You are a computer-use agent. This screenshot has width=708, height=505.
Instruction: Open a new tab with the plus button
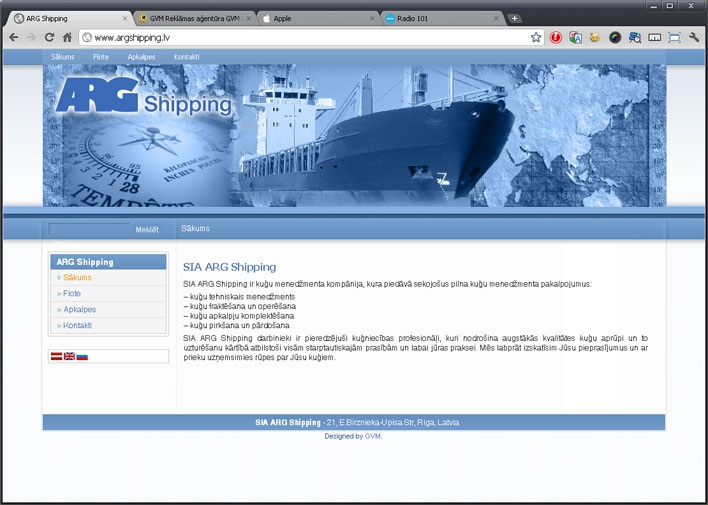pos(514,19)
